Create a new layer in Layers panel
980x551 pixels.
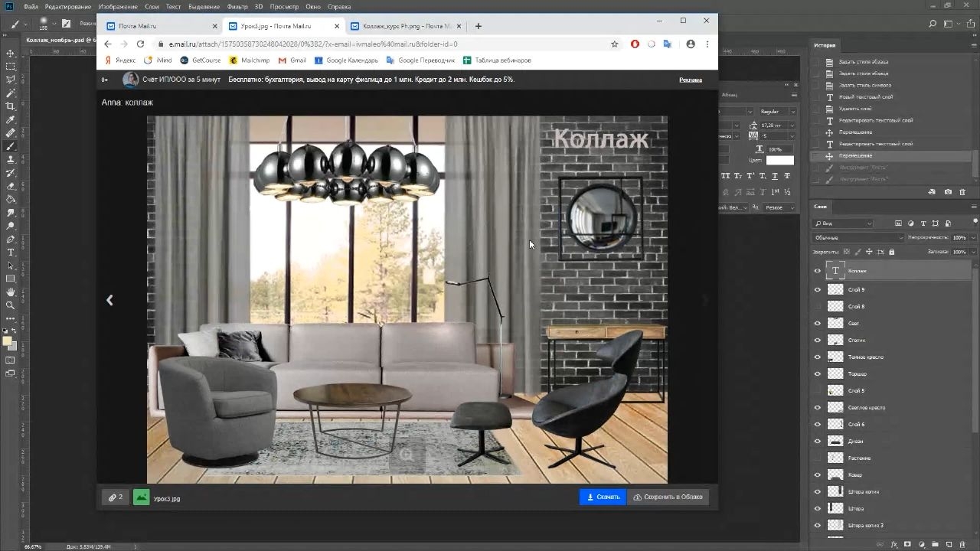(x=949, y=545)
